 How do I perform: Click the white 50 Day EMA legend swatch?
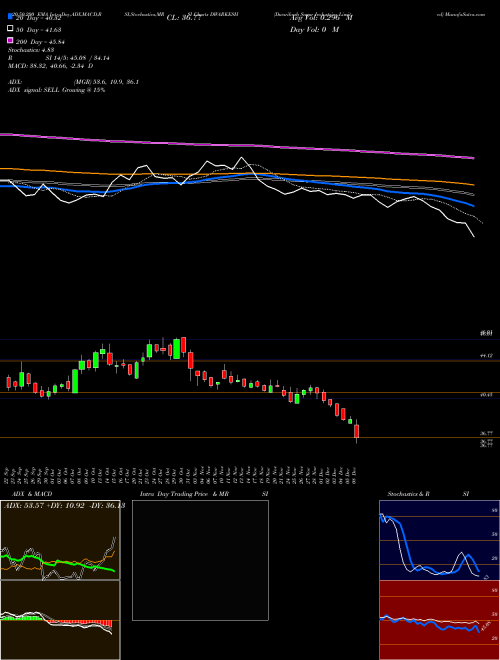[10, 29]
